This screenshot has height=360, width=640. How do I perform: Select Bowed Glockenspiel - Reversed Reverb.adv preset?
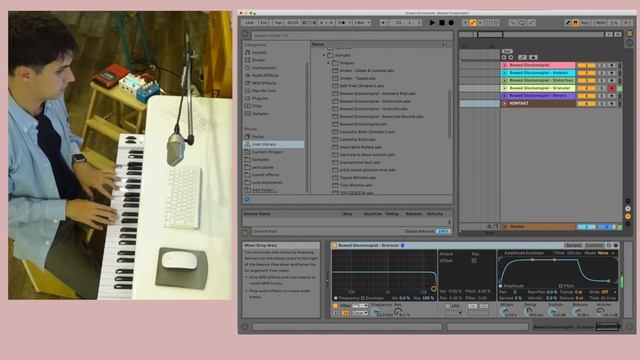(x=381, y=116)
